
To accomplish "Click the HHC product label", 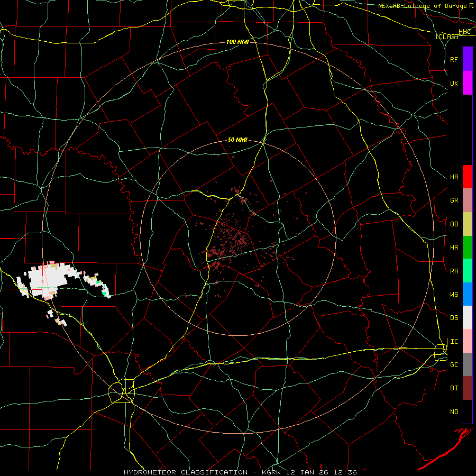I will pyautogui.click(x=465, y=32).
